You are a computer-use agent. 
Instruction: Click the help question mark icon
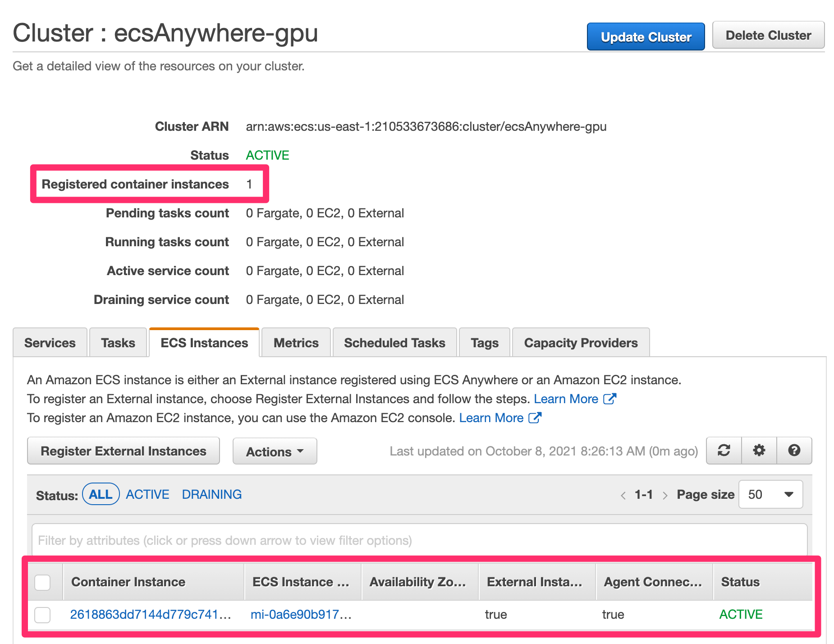794,451
